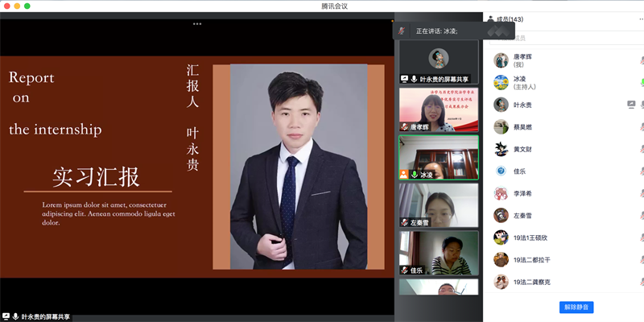This screenshot has width=644, height=322.
Task: Click 叶永贵 name in member list
Action: click(x=522, y=105)
